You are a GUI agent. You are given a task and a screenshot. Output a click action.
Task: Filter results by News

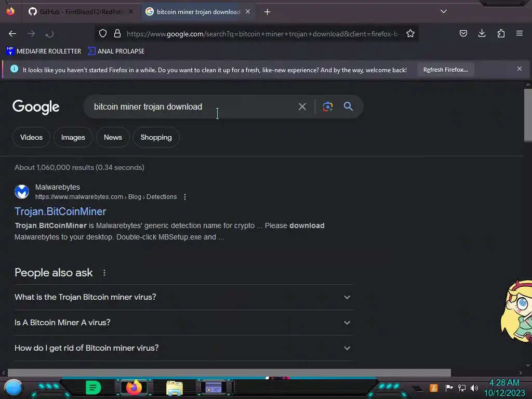point(113,137)
